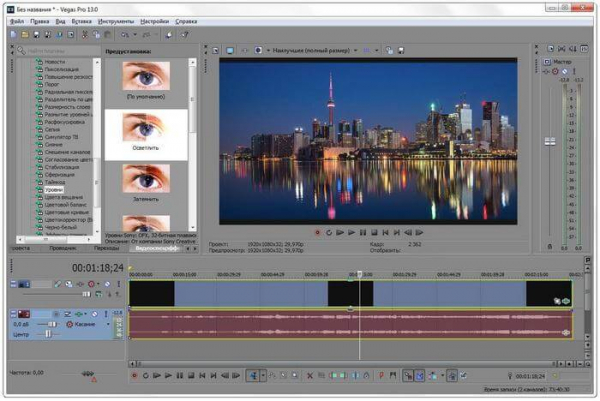Mute the audio track
The height and width of the screenshot is (401, 600).
coord(95,314)
